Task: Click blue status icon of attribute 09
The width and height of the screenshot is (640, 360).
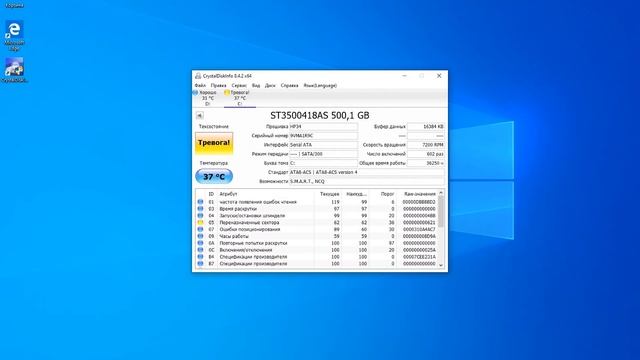Action: pyautogui.click(x=200, y=236)
